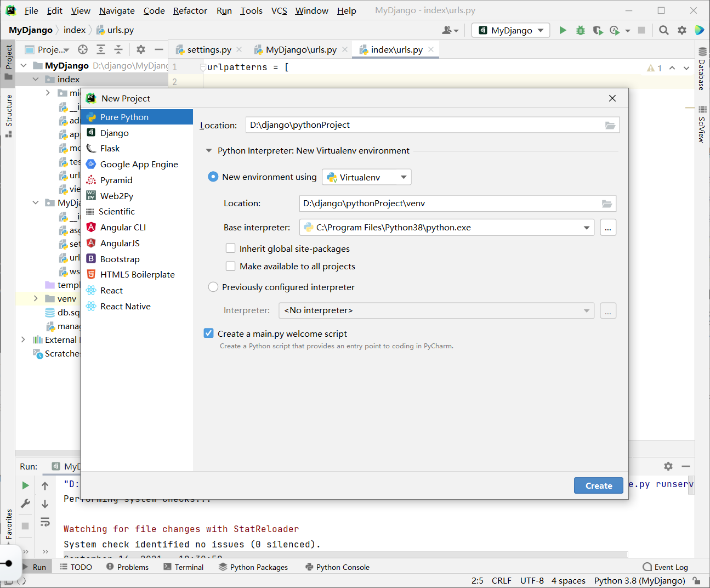Viewport: 710px width, 588px height.
Task: Hide the Project tool window
Action: (159, 49)
